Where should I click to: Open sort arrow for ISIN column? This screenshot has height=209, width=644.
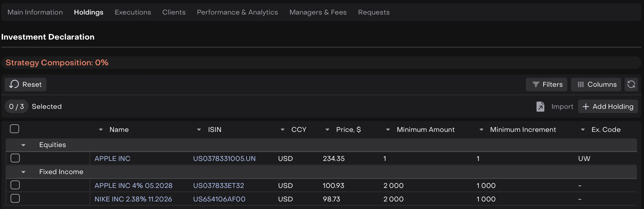click(199, 130)
